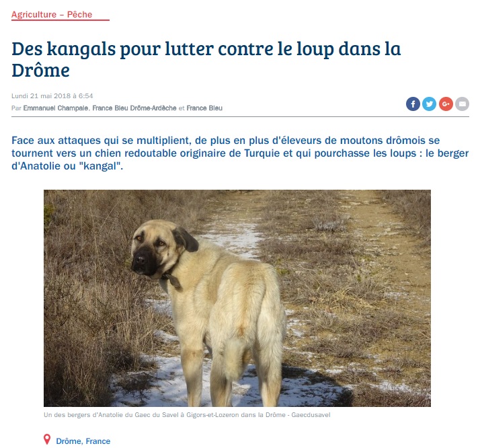Click the red underline beneath the category label
Screen dimensions: 478x448
pos(61,20)
